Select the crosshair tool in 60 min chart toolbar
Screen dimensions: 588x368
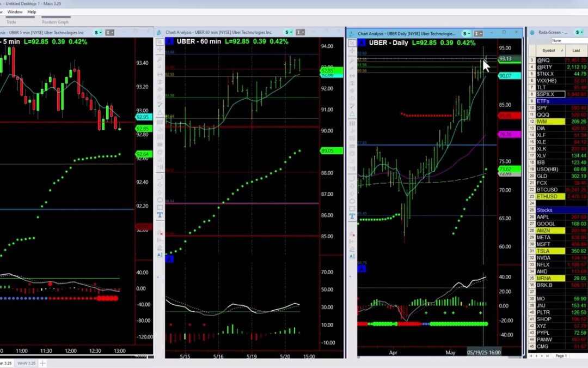click(160, 49)
